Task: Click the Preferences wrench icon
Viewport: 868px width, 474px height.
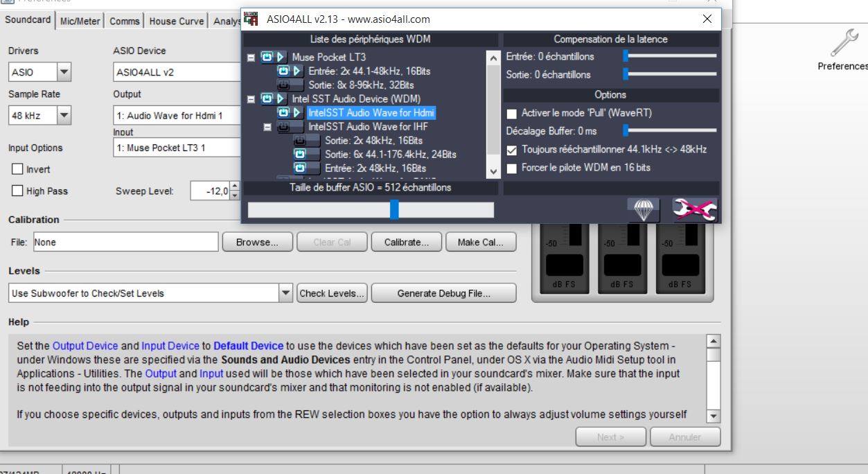Action: pos(843,44)
